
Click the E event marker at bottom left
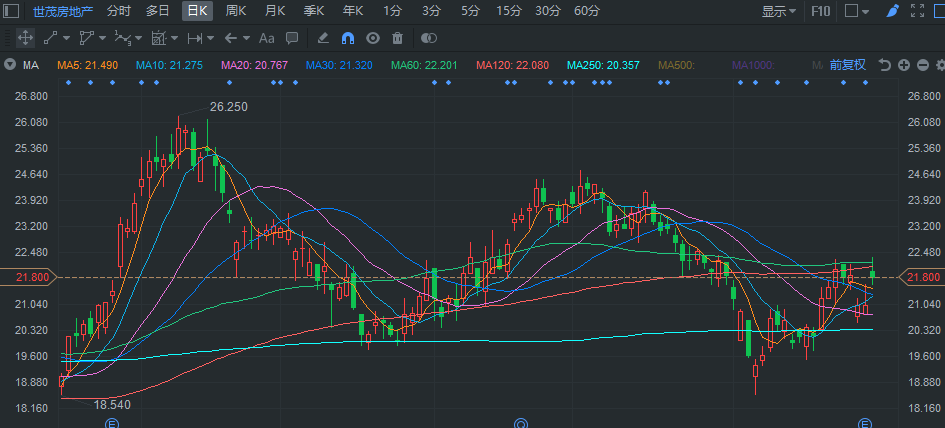click(111, 423)
